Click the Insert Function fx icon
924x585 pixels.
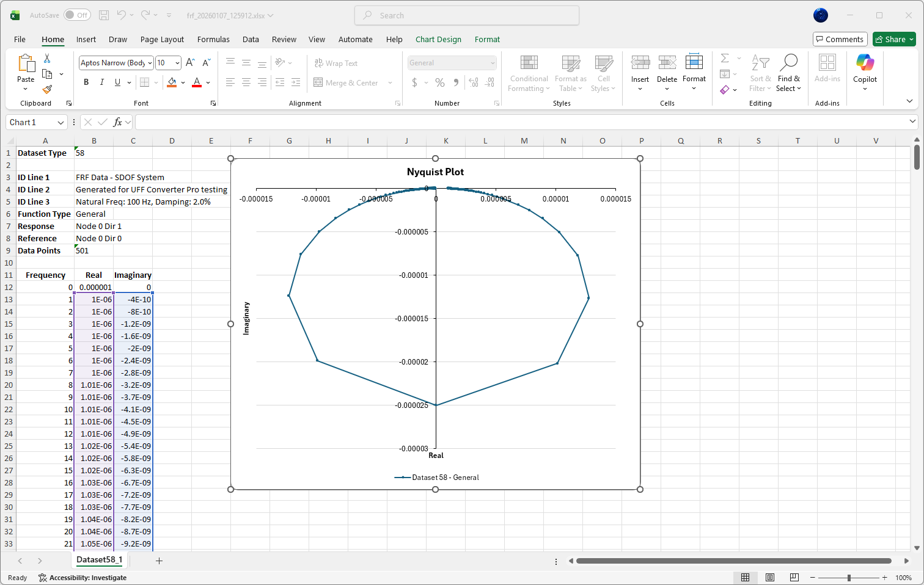[x=118, y=123]
